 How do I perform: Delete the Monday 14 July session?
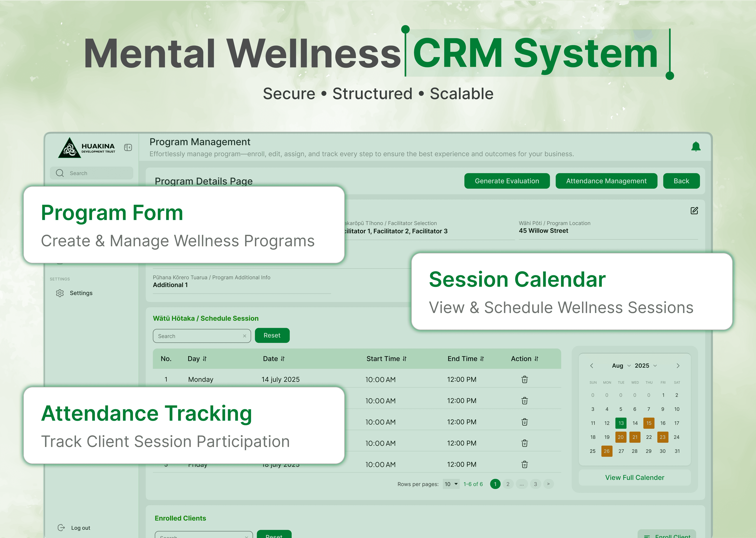click(524, 379)
